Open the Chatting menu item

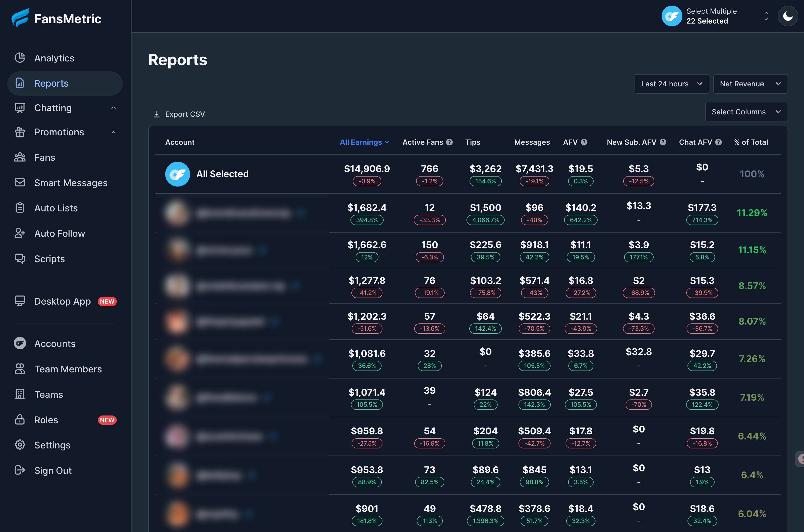click(65, 108)
